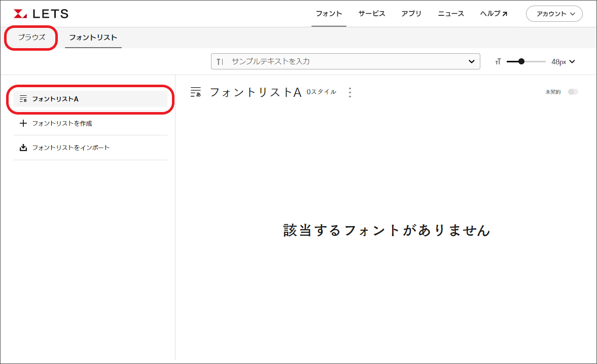Select the フォントリスト tab

[93, 38]
